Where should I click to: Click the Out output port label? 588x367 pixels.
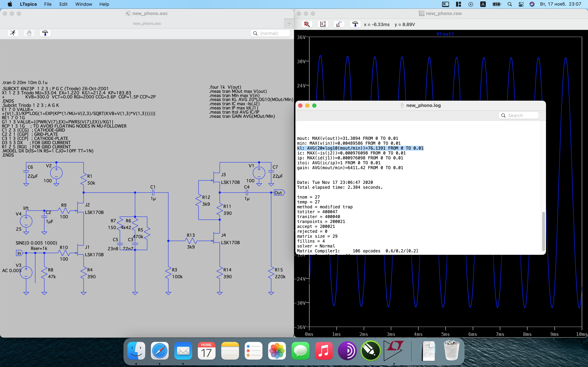278,193
